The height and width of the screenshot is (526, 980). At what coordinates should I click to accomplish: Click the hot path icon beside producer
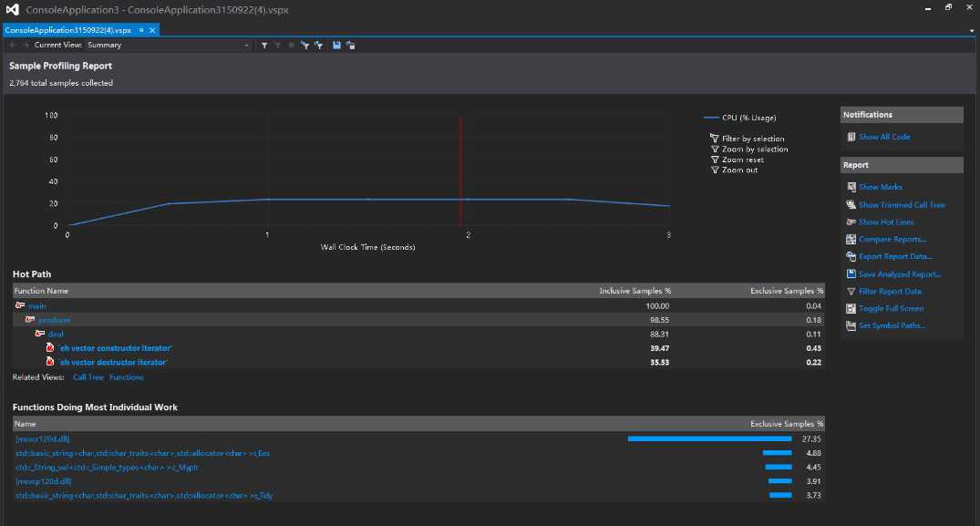(x=30, y=319)
